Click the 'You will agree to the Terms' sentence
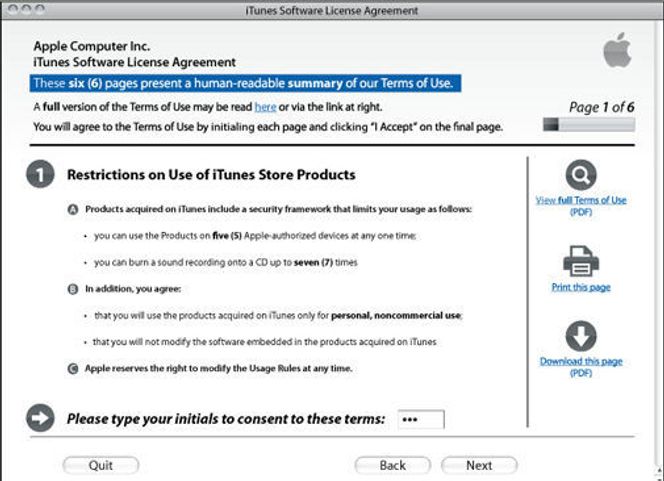The height and width of the screenshot is (481, 664). coord(268,127)
